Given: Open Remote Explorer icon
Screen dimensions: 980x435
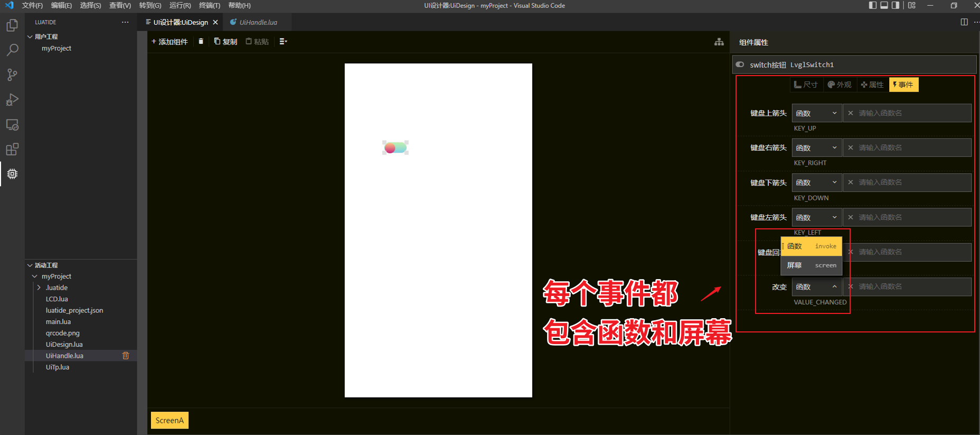Looking at the screenshot, I should 12,125.
